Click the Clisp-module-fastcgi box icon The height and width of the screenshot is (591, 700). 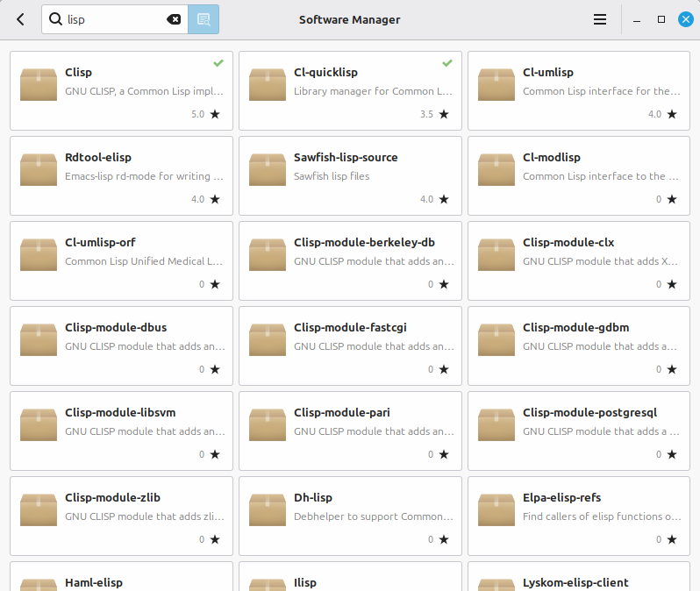(x=268, y=339)
